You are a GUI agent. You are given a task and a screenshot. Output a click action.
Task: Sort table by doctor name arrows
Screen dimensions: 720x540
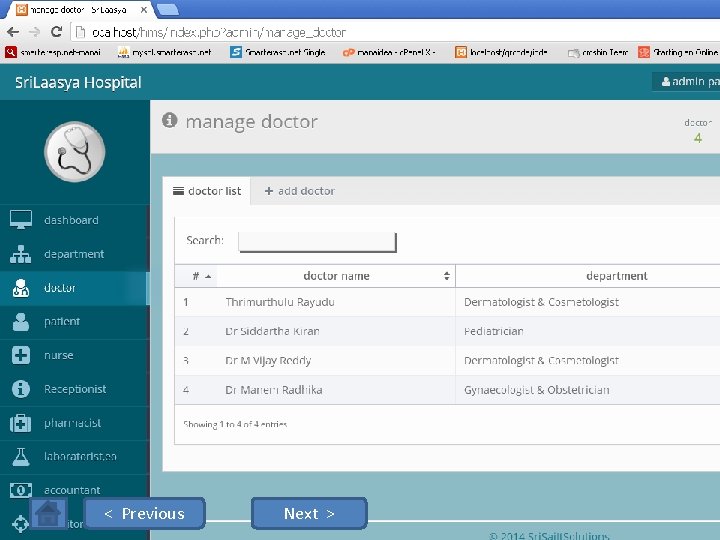click(x=446, y=276)
